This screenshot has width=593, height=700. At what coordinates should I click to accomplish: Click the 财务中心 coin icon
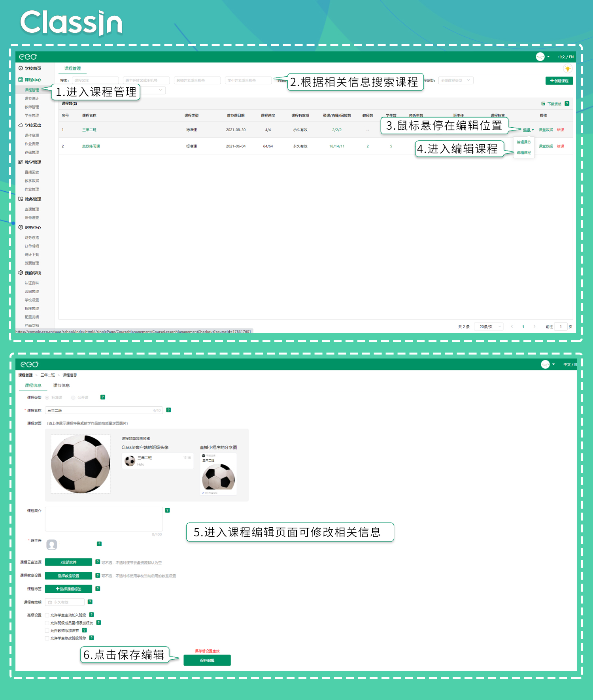click(x=21, y=227)
